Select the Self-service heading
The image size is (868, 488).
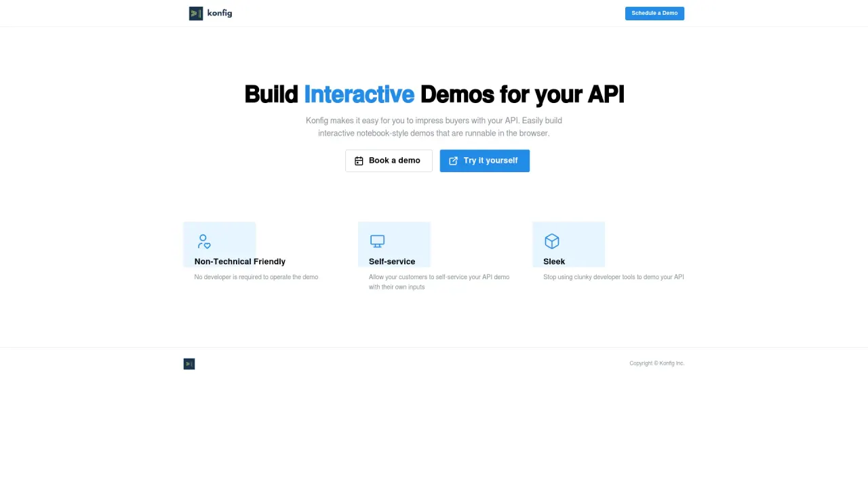(392, 262)
